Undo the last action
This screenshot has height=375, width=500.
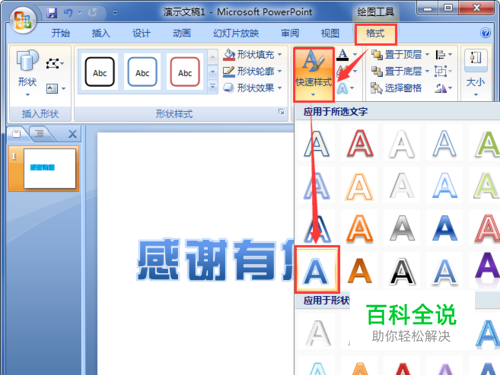[x=68, y=13]
